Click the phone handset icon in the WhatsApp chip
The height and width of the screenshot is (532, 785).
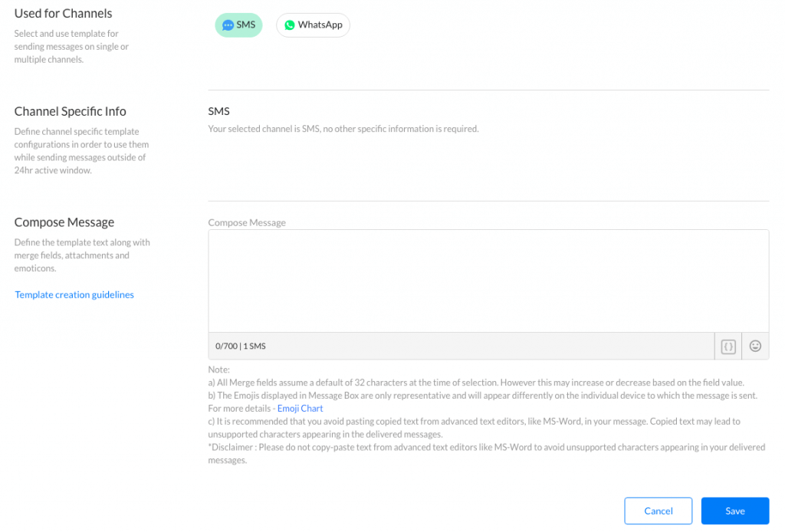click(289, 25)
